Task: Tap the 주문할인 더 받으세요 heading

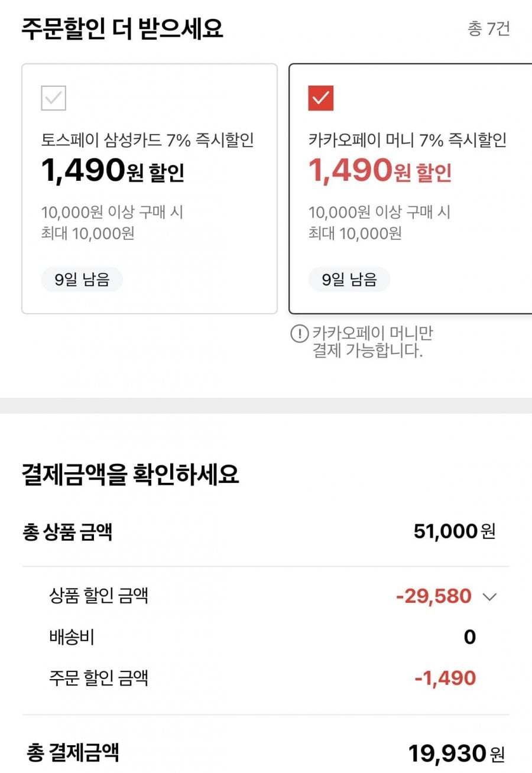Action: [122, 29]
